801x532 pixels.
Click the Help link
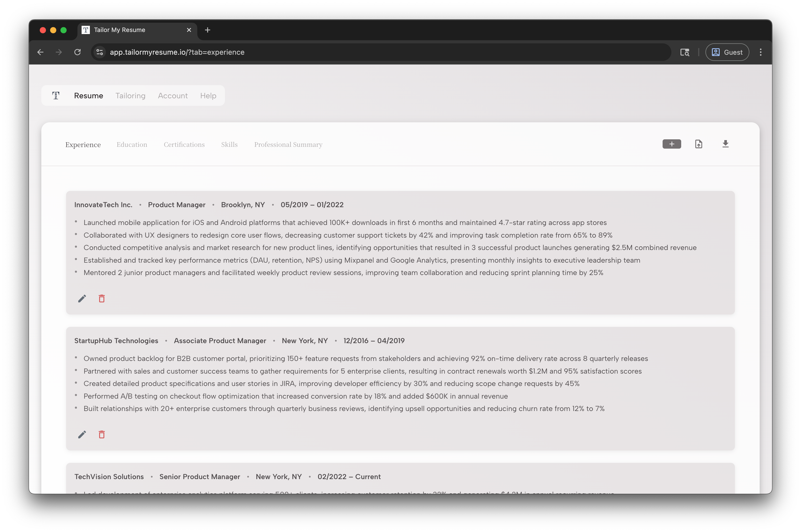pos(208,95)
